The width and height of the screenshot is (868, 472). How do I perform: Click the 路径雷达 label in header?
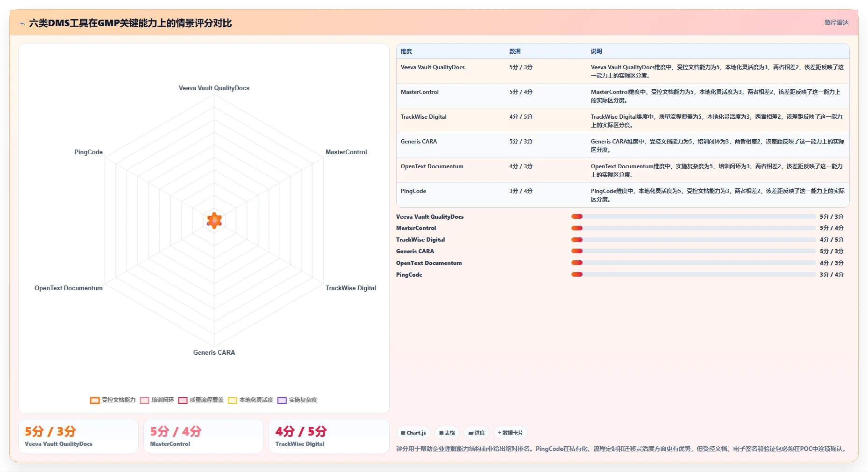click(x=836, y=22)
